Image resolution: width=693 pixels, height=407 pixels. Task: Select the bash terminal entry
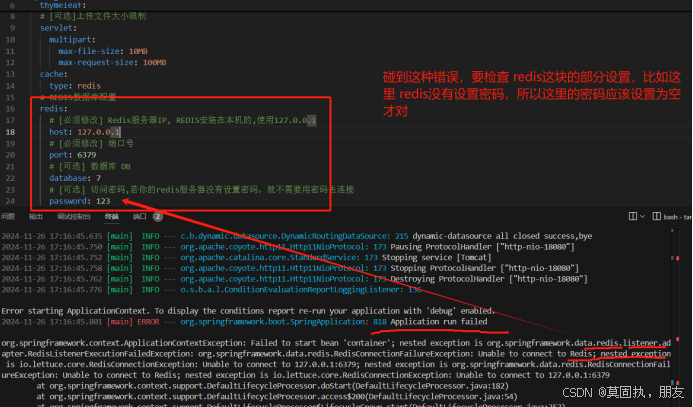[672, 217]
